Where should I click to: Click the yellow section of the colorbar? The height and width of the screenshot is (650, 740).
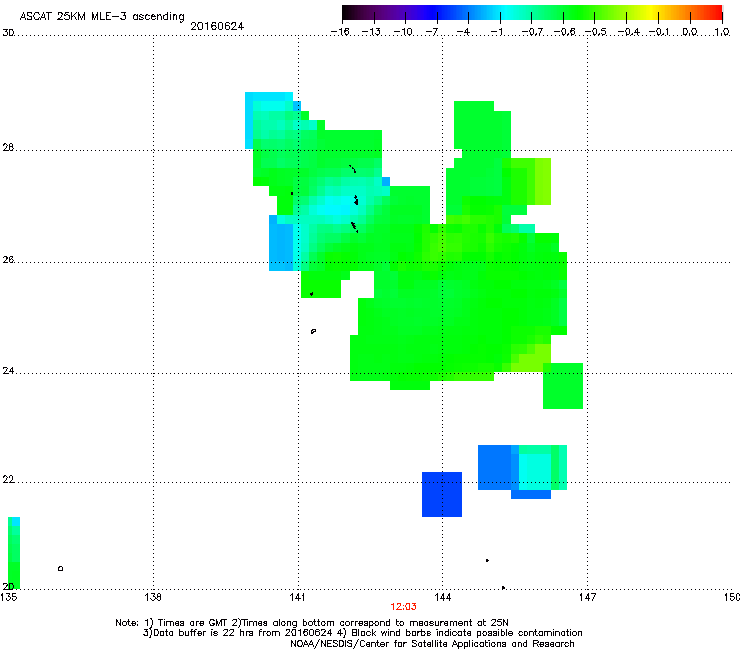click(650, 12)
